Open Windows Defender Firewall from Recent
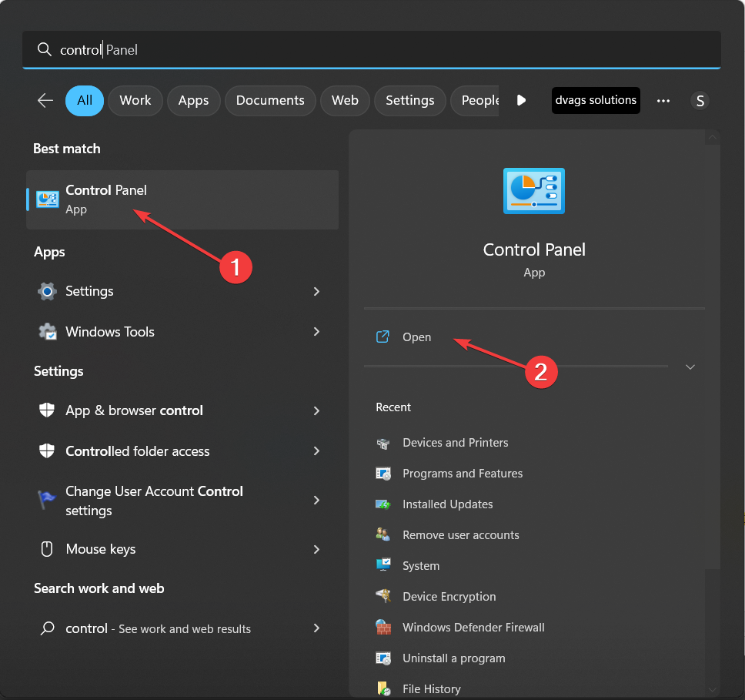 tap(473, 628)
